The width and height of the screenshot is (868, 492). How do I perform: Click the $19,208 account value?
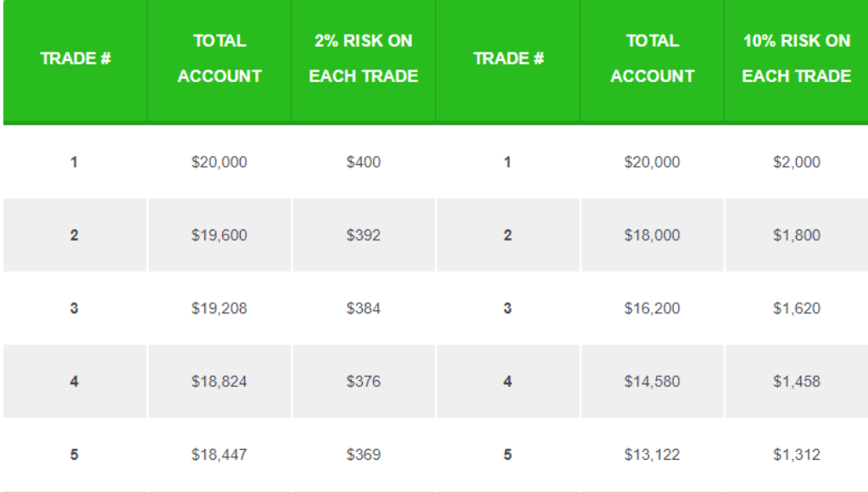(220, 308)
